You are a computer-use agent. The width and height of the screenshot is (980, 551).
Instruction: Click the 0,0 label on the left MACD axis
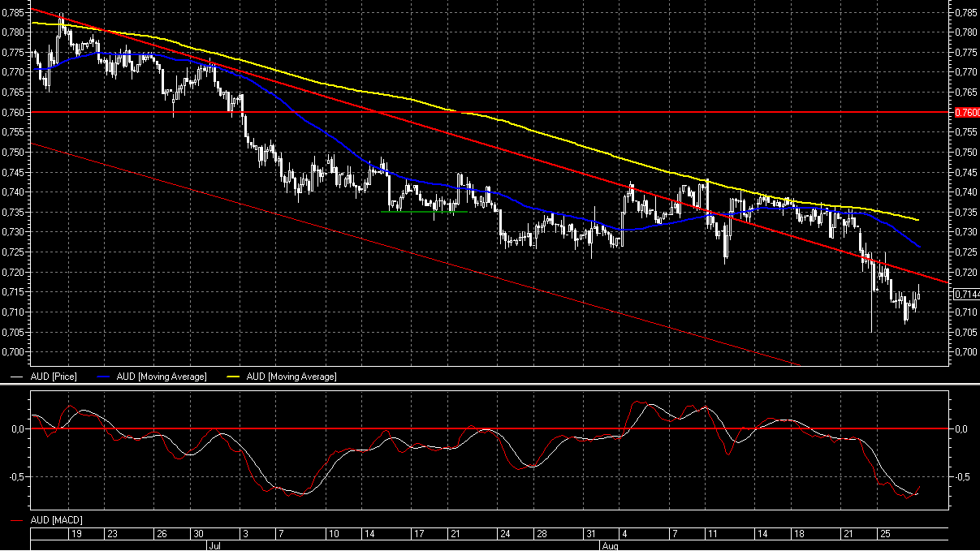click(x=18, y=428)
